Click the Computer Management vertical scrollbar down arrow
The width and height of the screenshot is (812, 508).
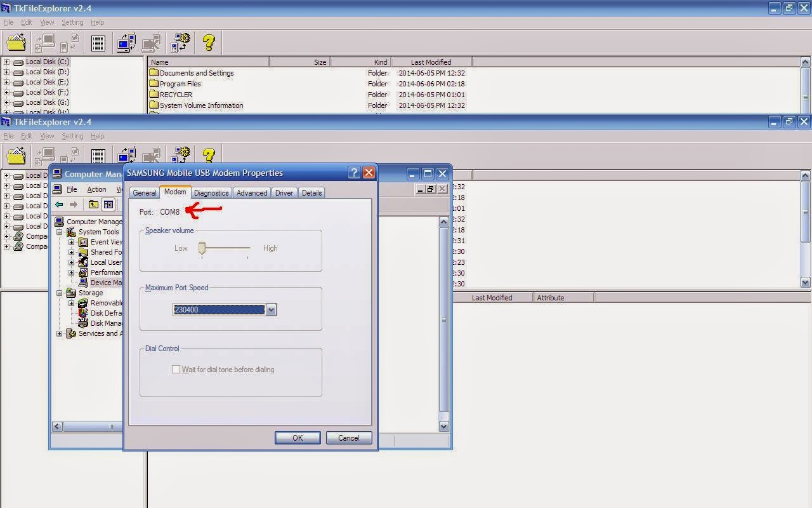[x=444, y=427]
